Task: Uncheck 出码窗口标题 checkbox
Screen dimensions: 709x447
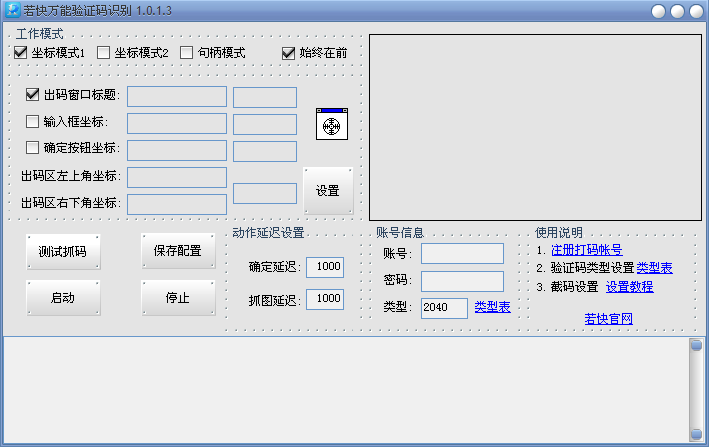Action: [33, 94]
